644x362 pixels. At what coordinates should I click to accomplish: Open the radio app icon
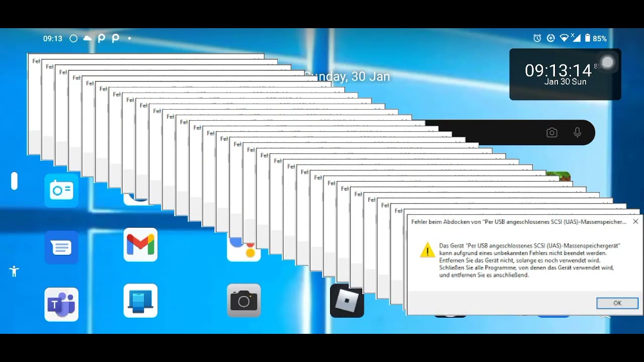61,190
